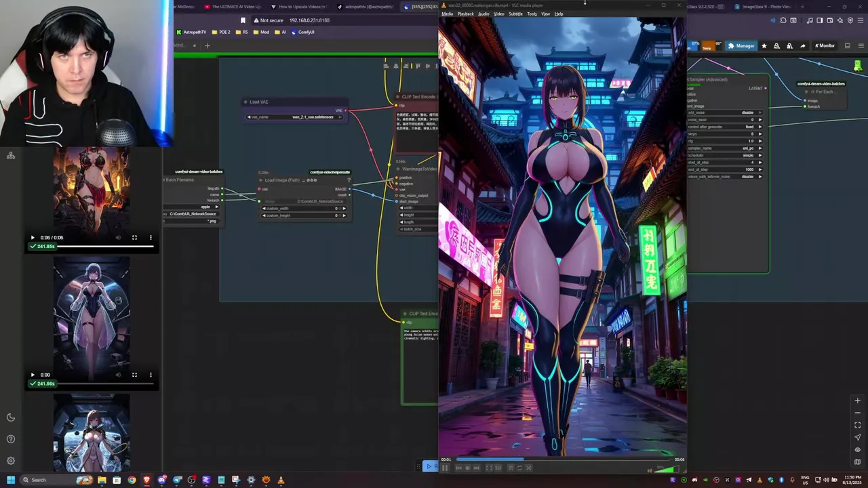Image resolution: width=868 pixels, height=488 pixels.
Task: Increase custom_height in Load Image (Path) node
Action: pyautogui.click(x=344, y=216)
